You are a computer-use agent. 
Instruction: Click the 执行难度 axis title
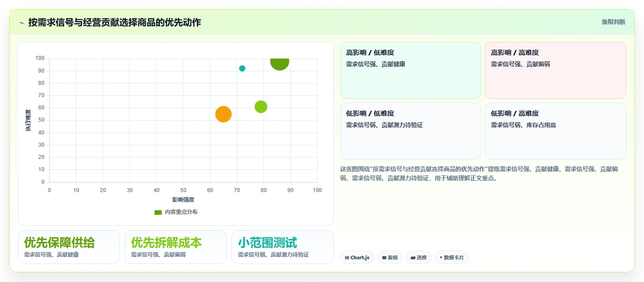[x=28, y=120]
